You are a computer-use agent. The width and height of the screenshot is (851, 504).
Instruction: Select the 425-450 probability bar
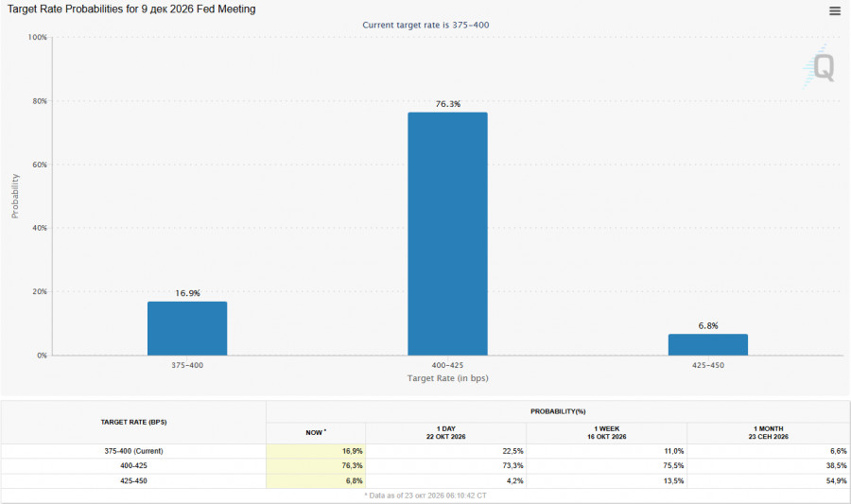coord(707,344)
